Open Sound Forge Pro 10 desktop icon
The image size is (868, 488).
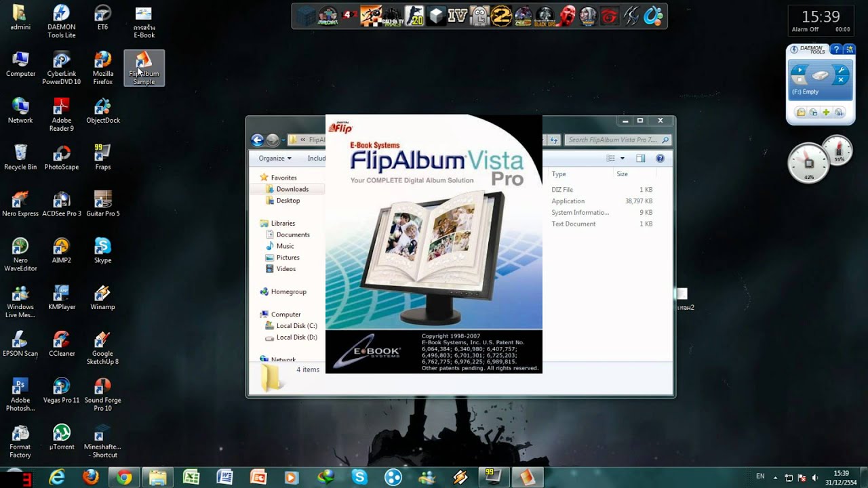(103, 395)
